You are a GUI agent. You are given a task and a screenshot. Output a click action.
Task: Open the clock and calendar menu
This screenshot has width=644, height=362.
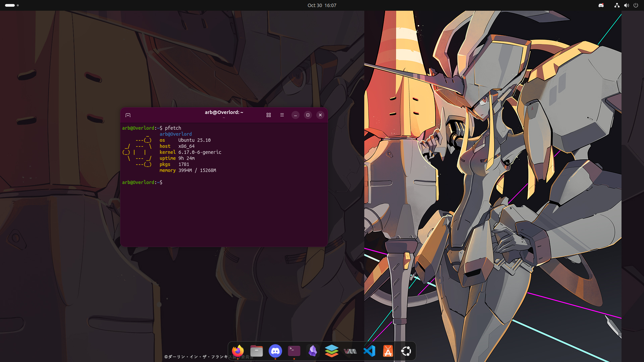click(x=322, y=5)
